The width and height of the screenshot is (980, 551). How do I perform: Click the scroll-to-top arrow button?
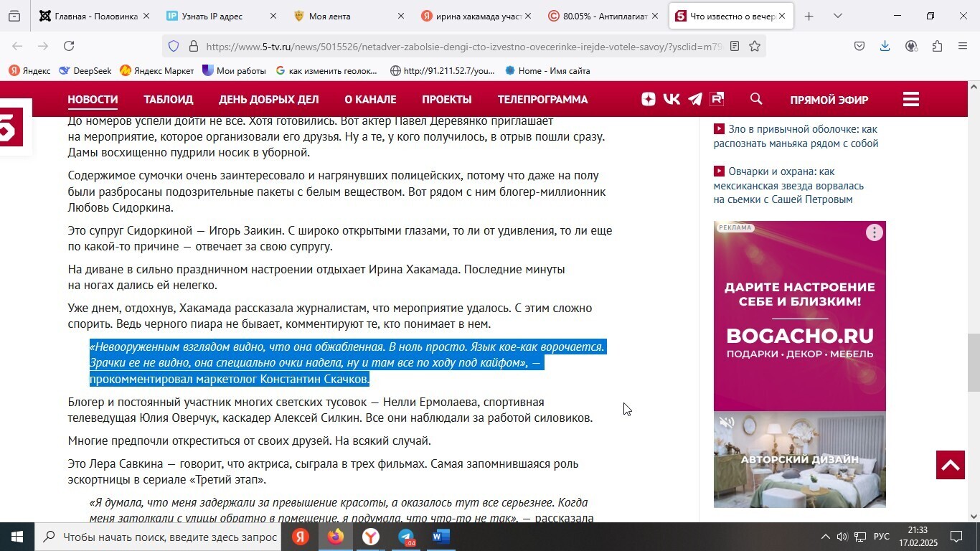pos(950,465)
